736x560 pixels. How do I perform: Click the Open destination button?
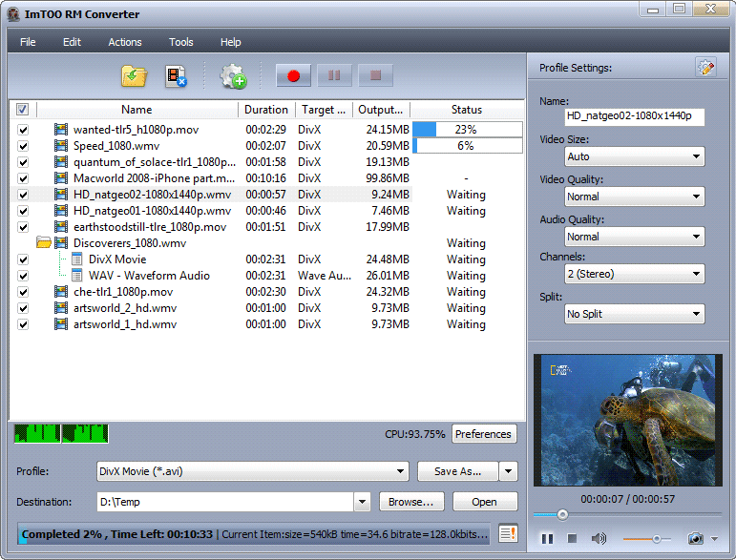tap(484, 502)
